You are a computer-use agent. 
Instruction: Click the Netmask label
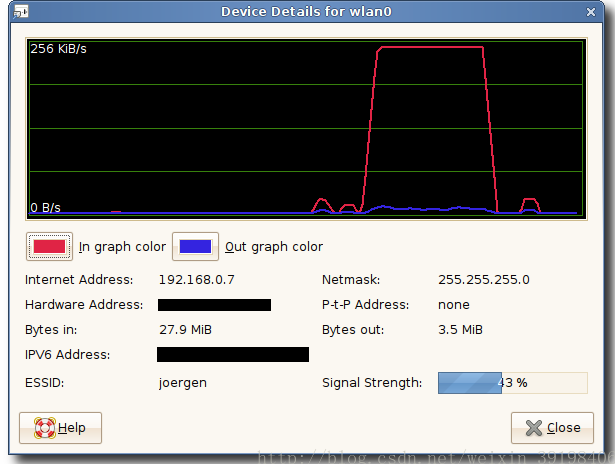pyautogui.click(x=351, y=280)
